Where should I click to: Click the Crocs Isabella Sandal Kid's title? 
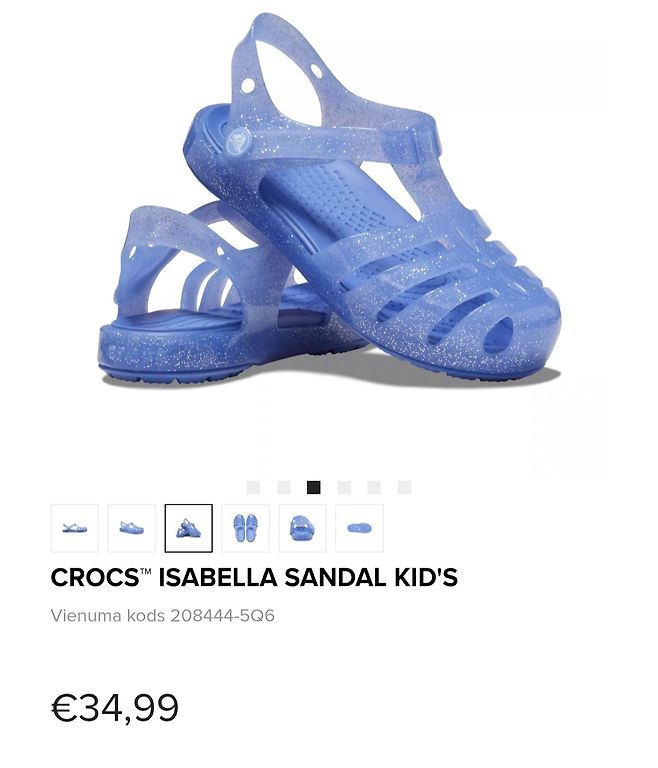pyautogui.click(x=254, y=577)
